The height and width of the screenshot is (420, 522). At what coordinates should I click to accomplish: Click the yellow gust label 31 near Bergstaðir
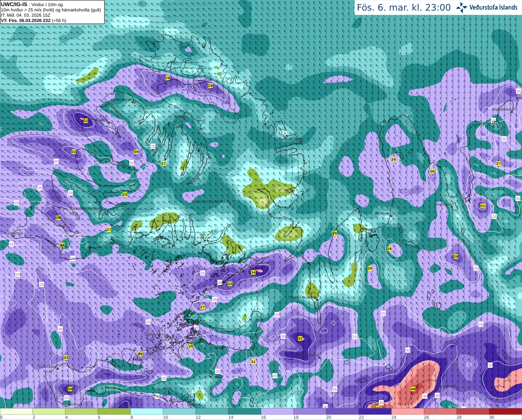483,206
